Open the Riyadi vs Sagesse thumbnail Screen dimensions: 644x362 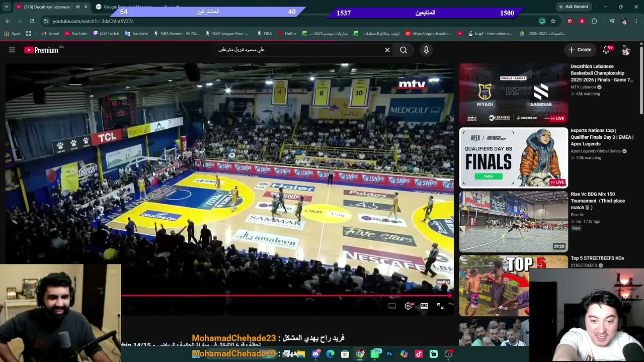coord(513,94)
